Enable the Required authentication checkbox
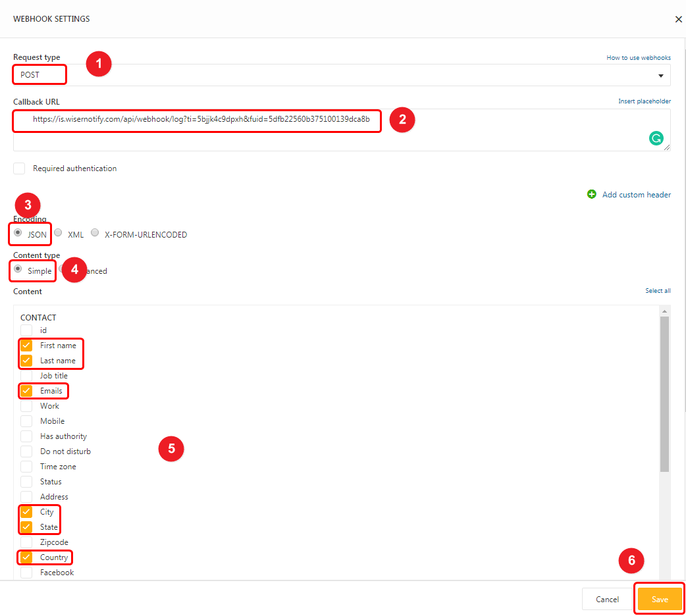686x616 pixels. pyautogui.click(x=20, y=168)
